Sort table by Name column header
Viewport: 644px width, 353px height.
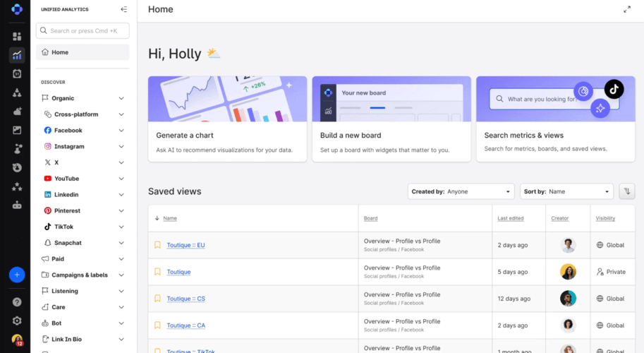170,218
